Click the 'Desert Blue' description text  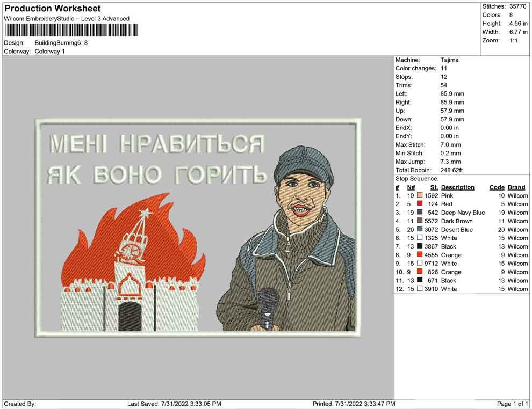pyautogui.click(x=457, y=229)
